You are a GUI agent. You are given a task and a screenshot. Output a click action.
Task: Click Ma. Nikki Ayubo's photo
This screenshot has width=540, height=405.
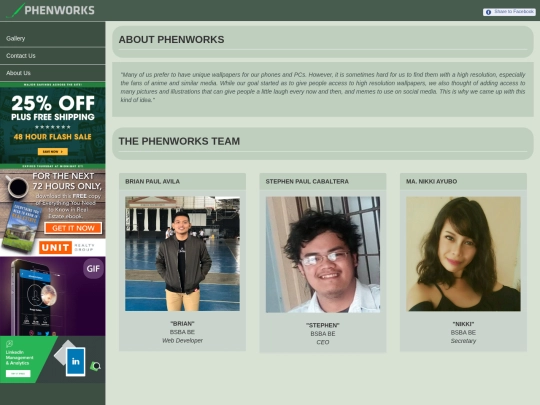point(463,254)
